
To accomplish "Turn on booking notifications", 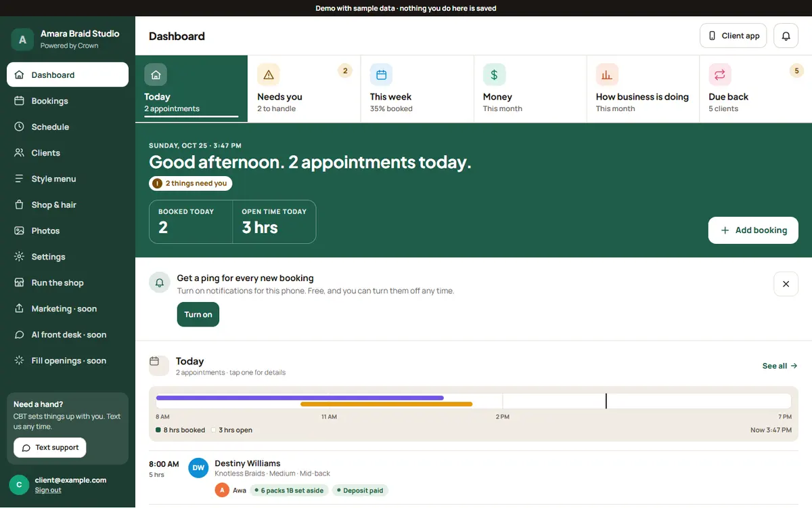I will coord(198,314).
